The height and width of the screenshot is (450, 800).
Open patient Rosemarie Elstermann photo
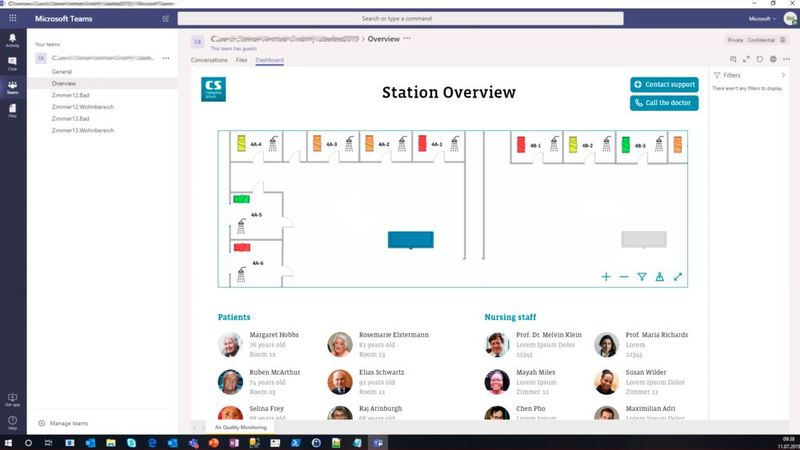[x=340, y=344]
